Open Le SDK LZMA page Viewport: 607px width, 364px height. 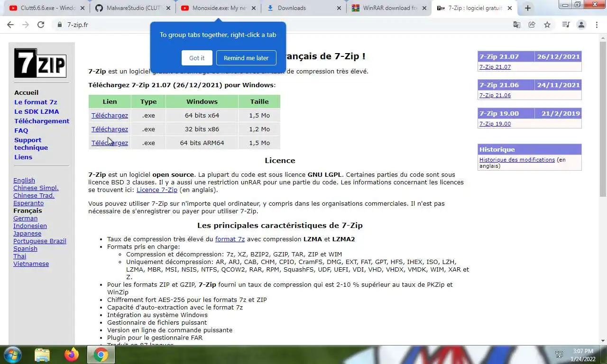[x=37, y=111]
